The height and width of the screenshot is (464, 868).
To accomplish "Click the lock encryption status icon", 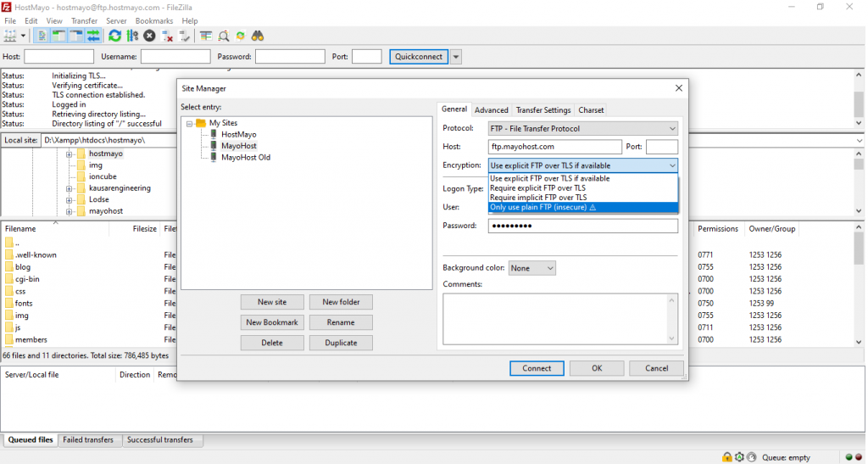I will [726, 457].
